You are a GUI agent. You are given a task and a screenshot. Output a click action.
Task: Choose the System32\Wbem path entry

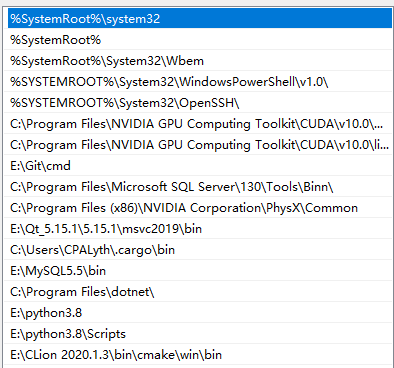coord(199,61)
